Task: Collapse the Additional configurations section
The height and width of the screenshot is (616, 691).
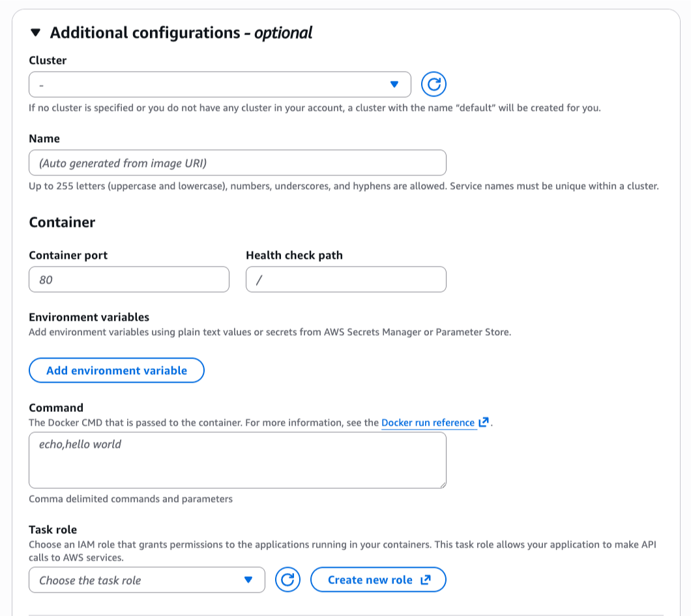Action: [x=36, y=33]
